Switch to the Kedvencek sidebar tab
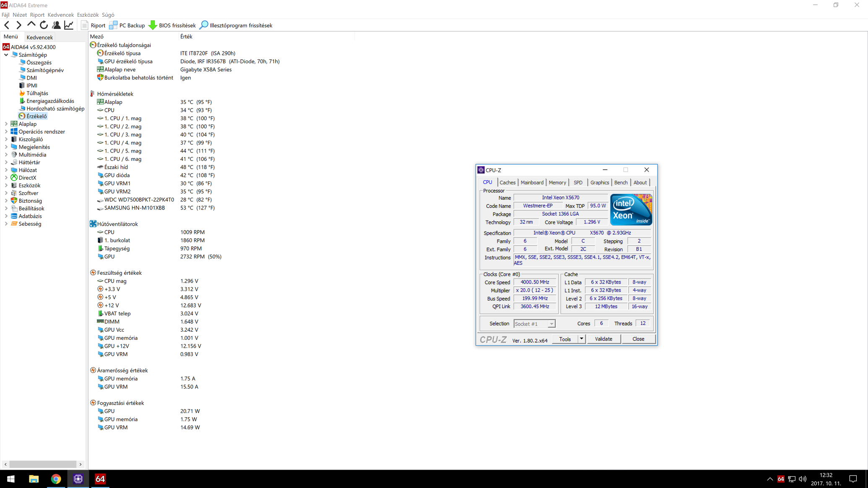 pos(40,37)
